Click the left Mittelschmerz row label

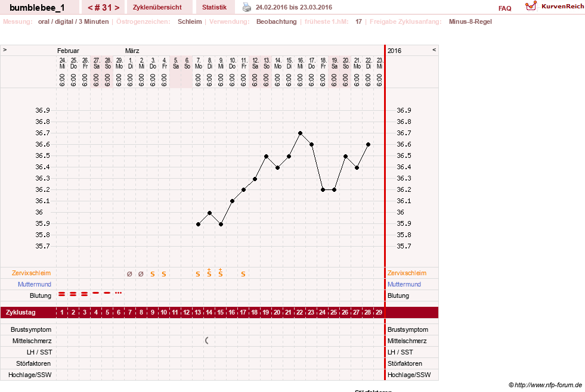coord(32,341)
